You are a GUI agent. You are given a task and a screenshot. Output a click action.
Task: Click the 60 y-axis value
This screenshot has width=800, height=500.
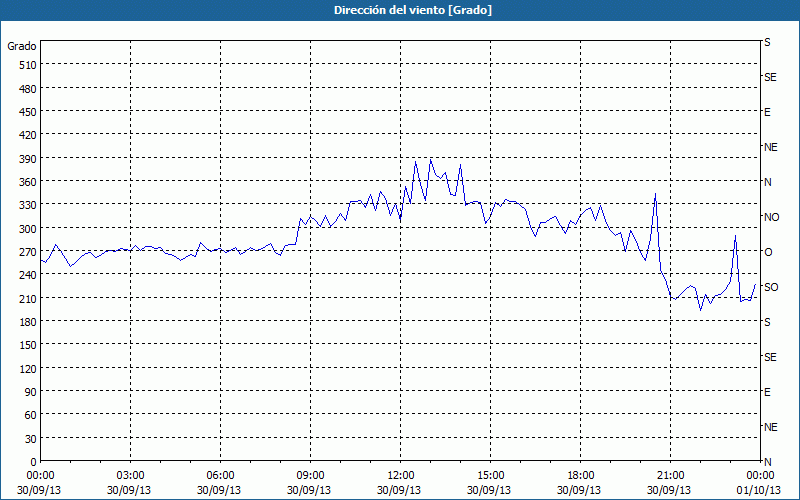point(31,415)
